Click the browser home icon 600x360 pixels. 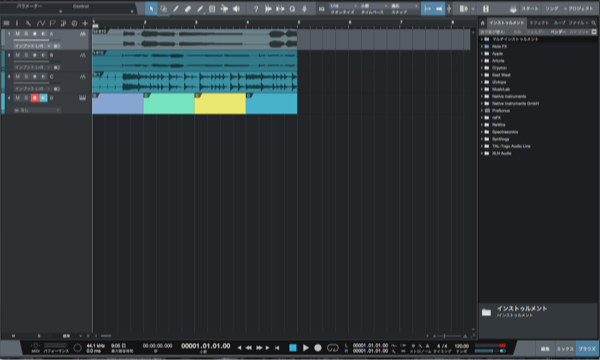483,23
